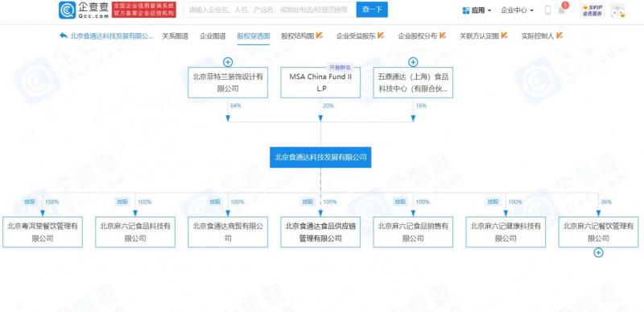Open the 企业股权分布 tab
This screenshot has width=644, height=312.
[422, 35]
